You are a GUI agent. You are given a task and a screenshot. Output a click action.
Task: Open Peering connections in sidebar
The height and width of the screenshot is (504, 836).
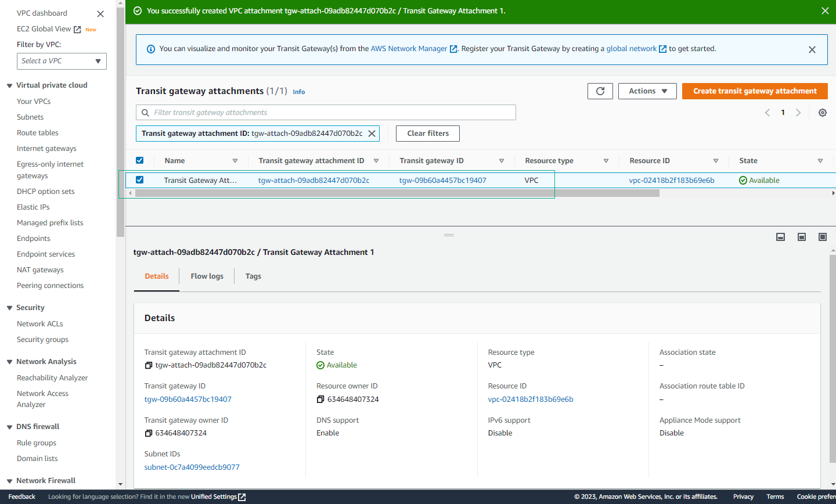tap(50, 286)
